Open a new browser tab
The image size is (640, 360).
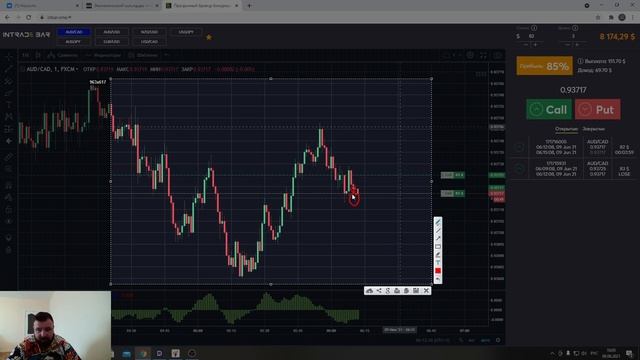click(249, 6)
